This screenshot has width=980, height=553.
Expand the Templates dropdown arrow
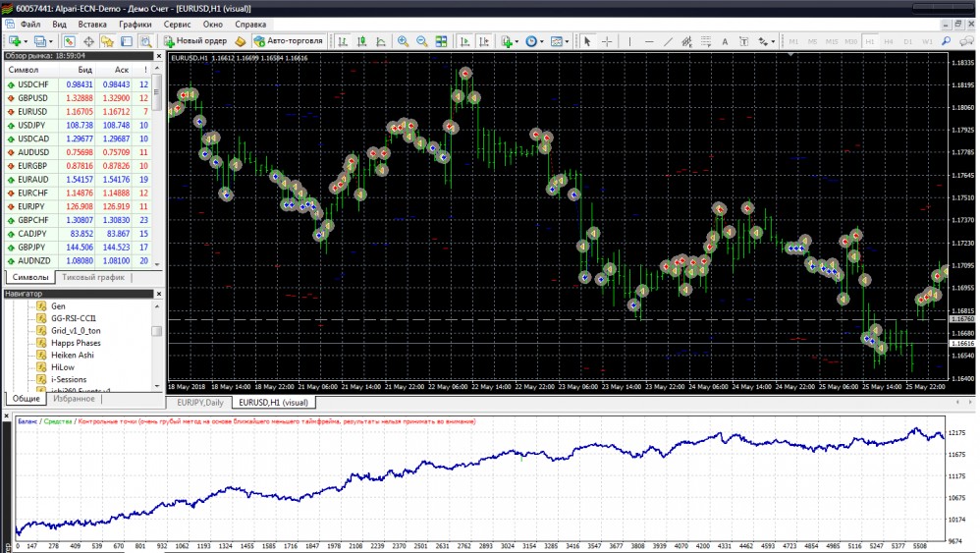click(x=567, y=42)
